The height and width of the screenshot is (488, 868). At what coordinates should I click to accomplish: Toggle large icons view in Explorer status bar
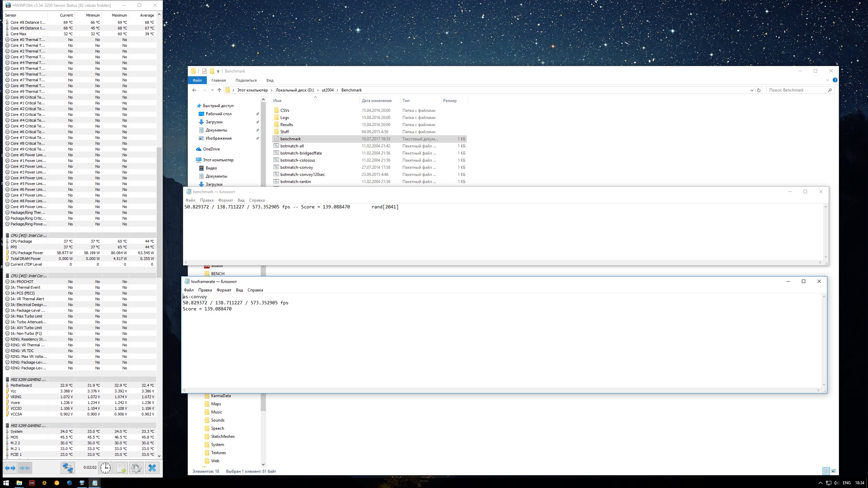(834, 471)
